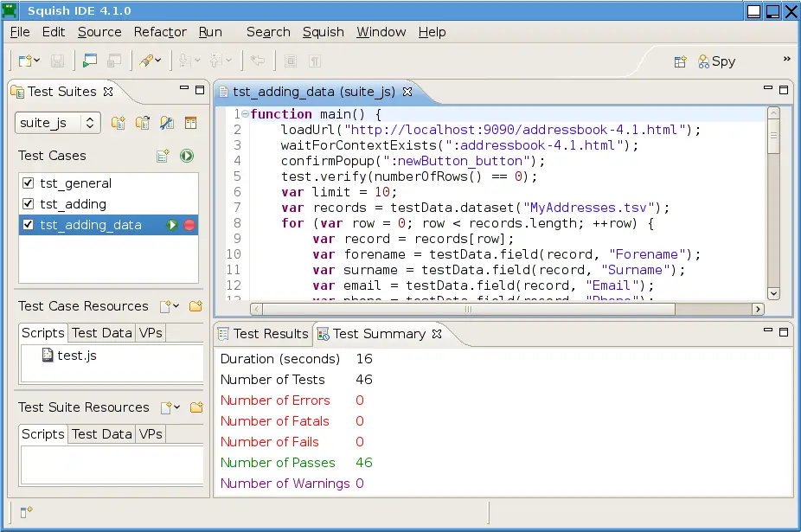
Task: Click the editor vertical scrollbar thumb
Action: [773, 136]
